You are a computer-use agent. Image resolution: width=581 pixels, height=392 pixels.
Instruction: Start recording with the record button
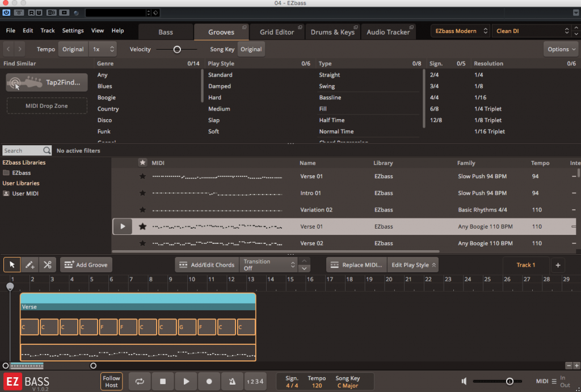coord(209,381)
